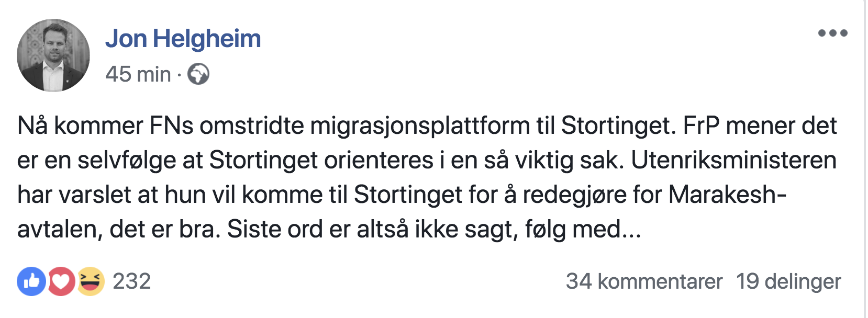Click the word "FNs" in the post
This screenshot has height=318, width=868.
172,126
